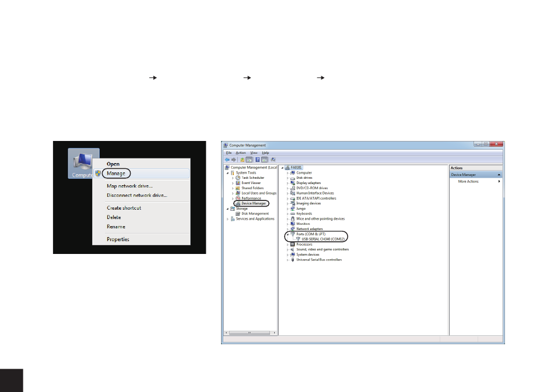Select the Human Interface Devices row
554x392 pixels.
pos(315,193)
